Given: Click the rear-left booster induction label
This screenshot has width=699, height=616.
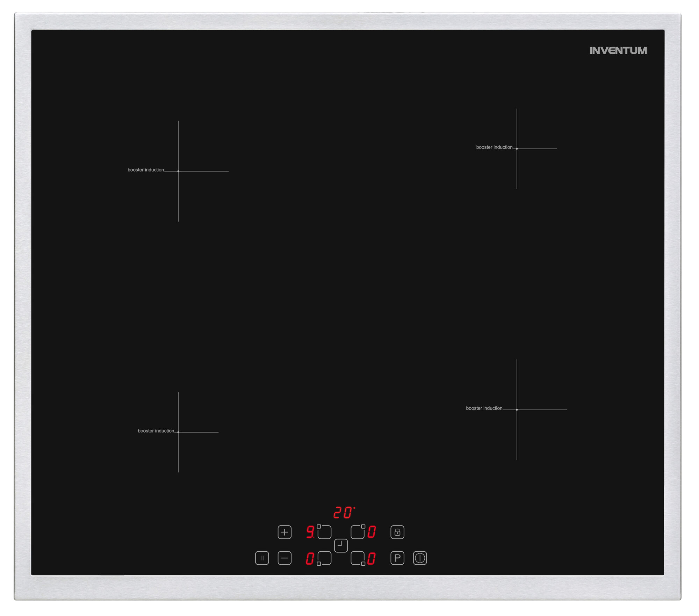Looking at the screenshot, I should pyautogui.click(x=146, y=170).
